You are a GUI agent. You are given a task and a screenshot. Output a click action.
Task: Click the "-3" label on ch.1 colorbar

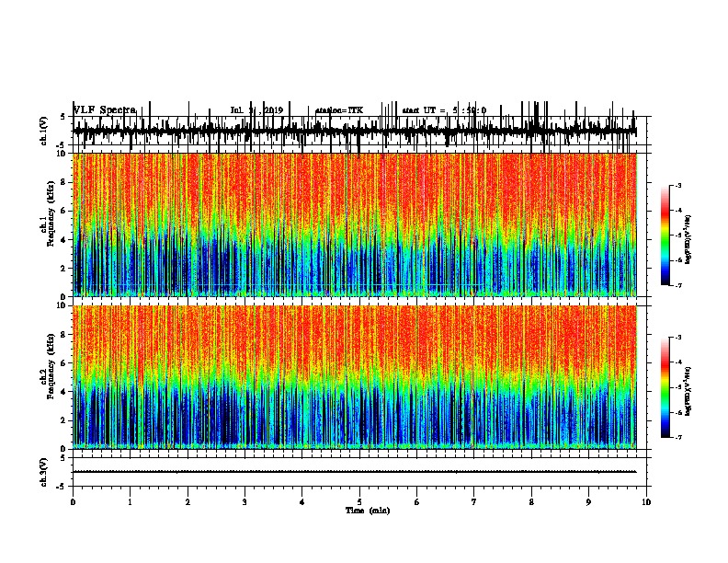click(x=677, y=186)
